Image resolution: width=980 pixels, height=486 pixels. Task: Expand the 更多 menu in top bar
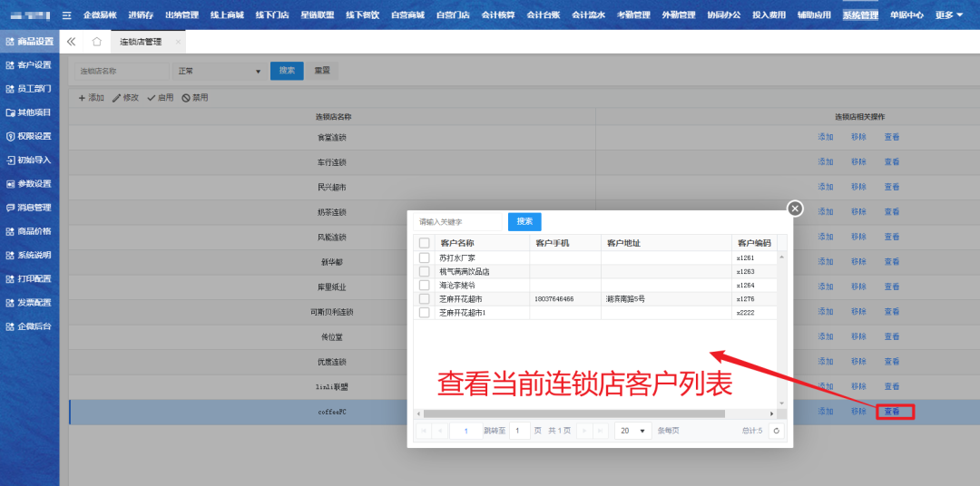949,15
